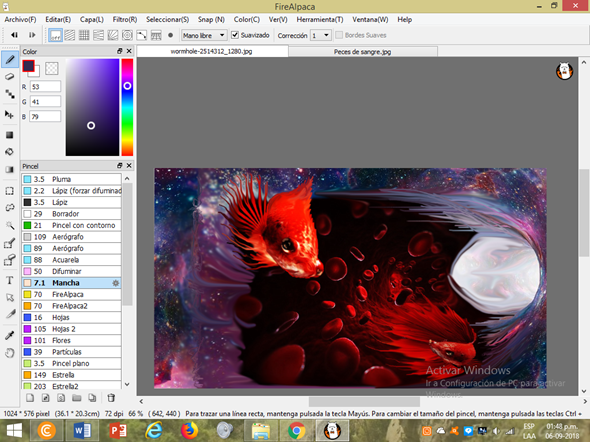Viewport: 590px width, 442px height.
Task: Click the delete brush trash icon
Action: [111, 398]
